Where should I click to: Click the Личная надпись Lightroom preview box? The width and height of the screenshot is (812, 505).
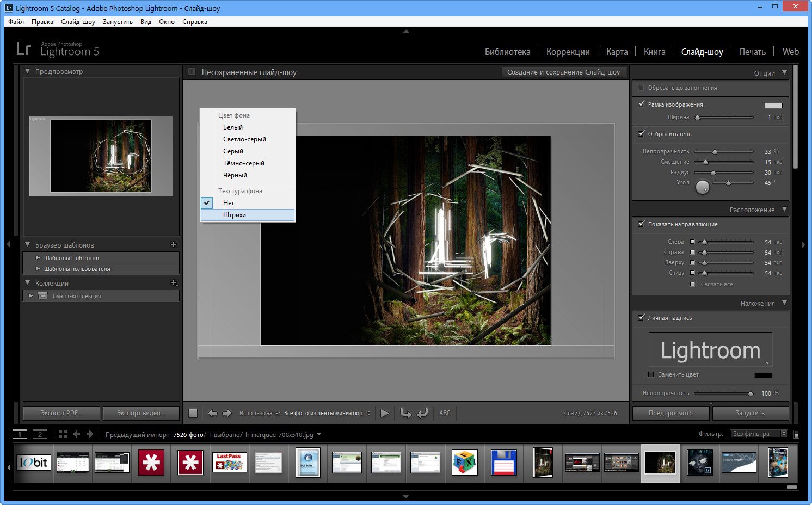710,349
